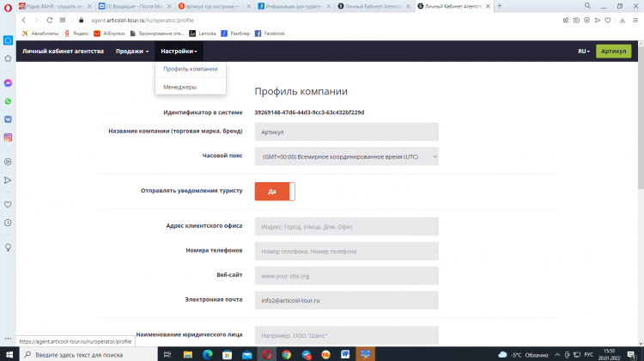The height and width of the screenshot is (361, 644).
Task: Open a new browser tab
Action: (x=500, y=6)
